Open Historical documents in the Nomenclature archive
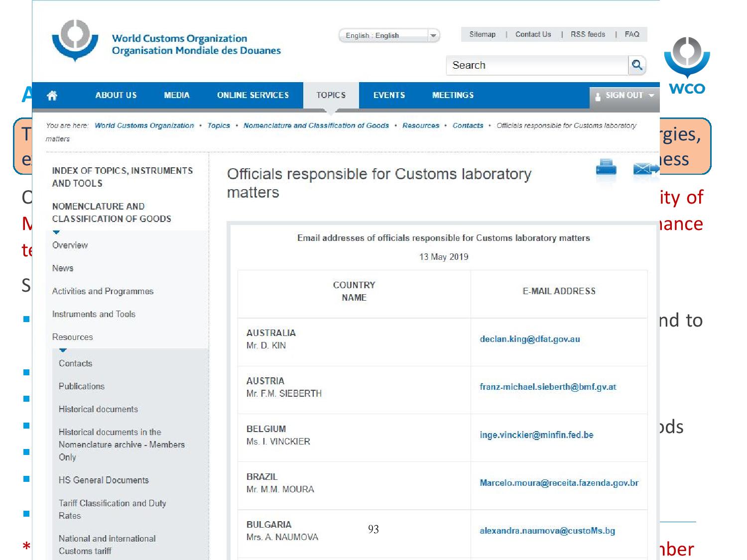 click(122, 445)
